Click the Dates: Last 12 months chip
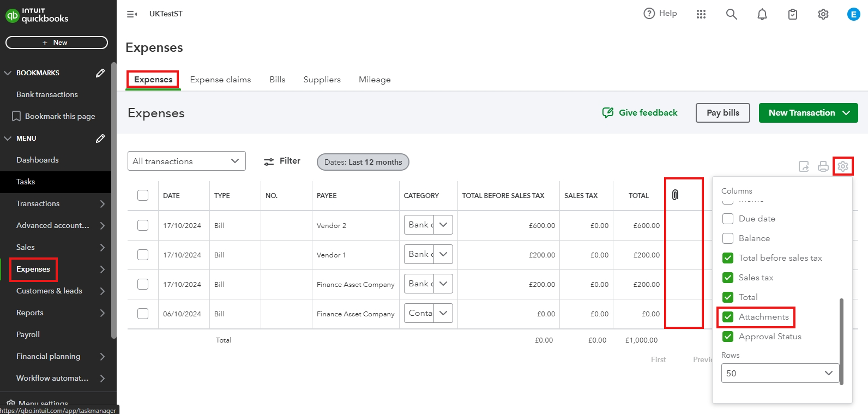Viewport: 868px width, 414px height. (363, 162)
